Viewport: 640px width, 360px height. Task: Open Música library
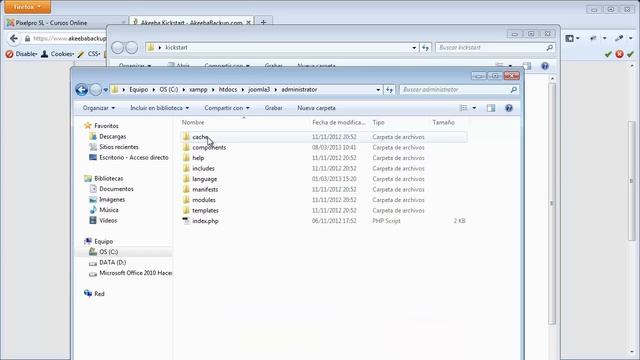109,210
